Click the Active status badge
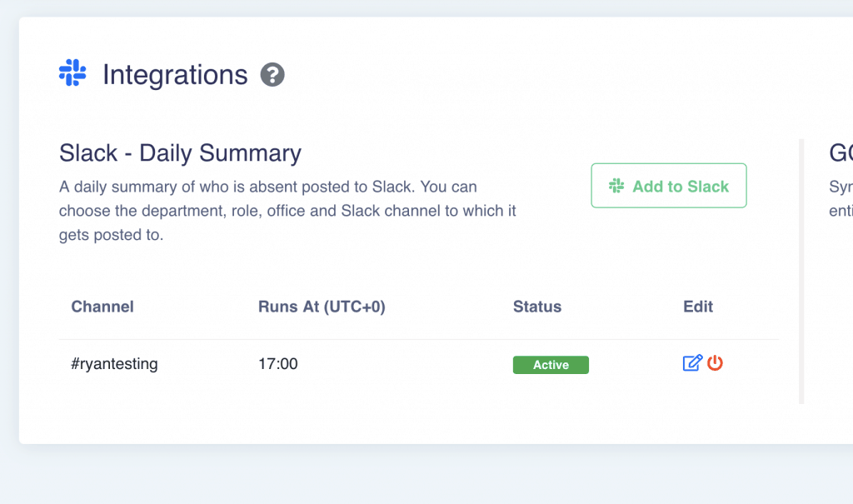Image resolution: width=853 pixels, height=504 pixels. [551, 365]
